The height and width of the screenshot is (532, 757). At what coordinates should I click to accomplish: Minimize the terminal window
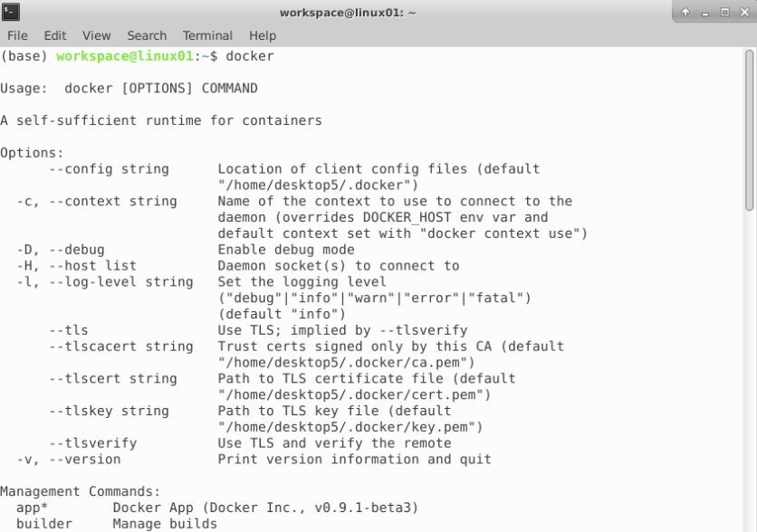click(704, 13)
